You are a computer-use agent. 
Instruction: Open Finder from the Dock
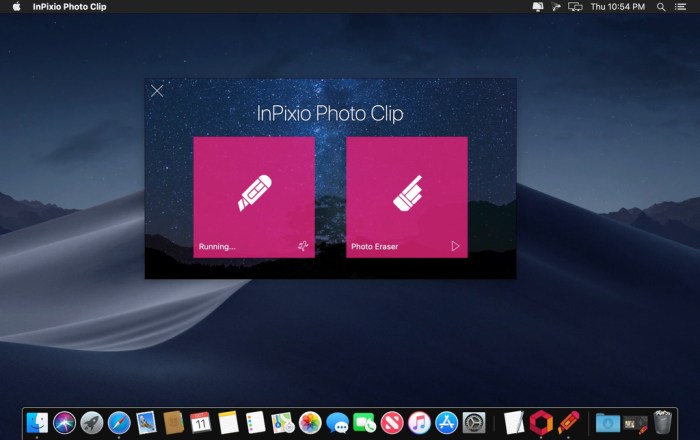pyautogui.click(x=37, y=422)
